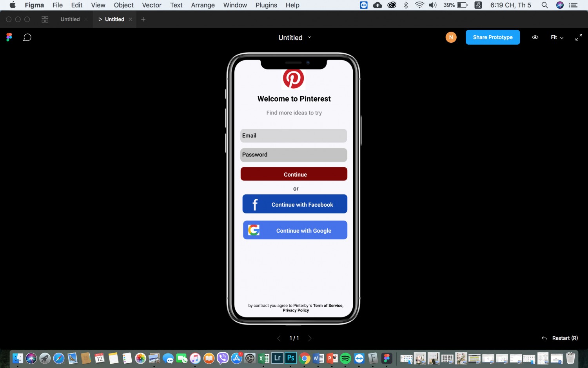This screenshot has width=588, height=368.
Task: Click the Share Prototype button
Action: click(x=493, y=37)
